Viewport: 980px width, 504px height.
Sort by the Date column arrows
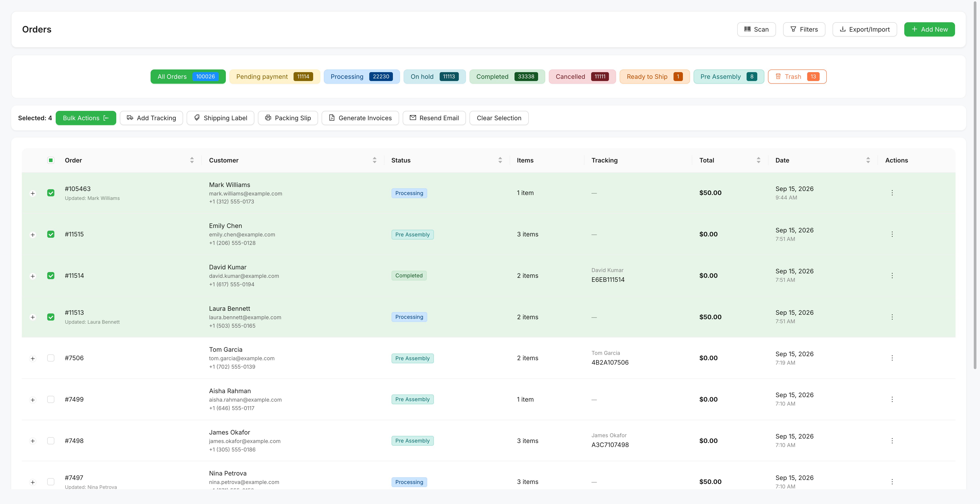[868, 160]
